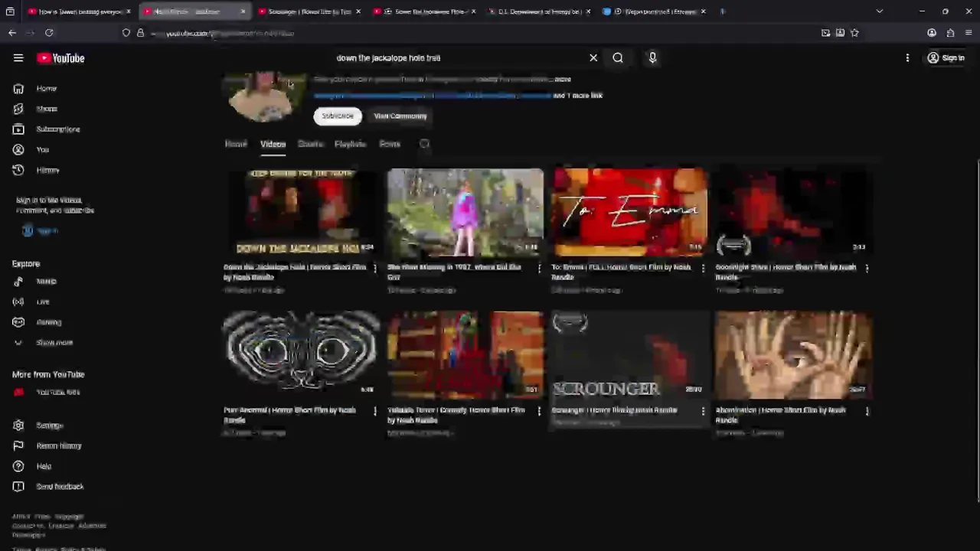Viewport: 980px width, 551px height.
Task: Open the She Went Missing in 1987 thumbnail
Action: [465, 213]
